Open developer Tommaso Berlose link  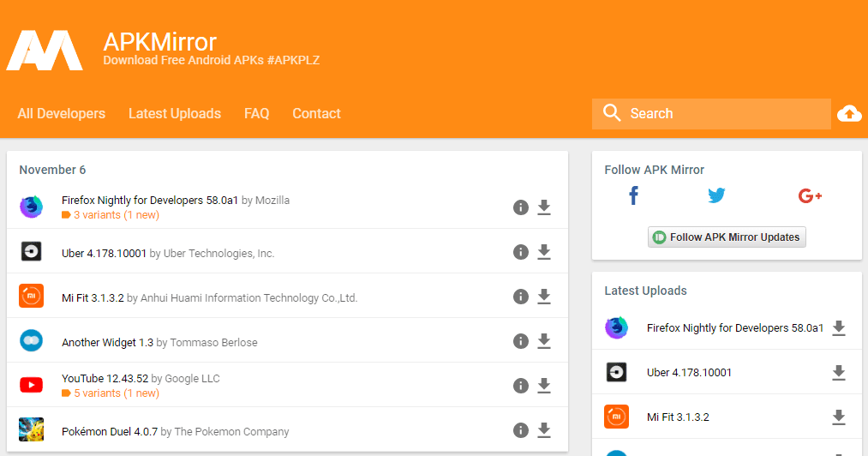(213, 342)
